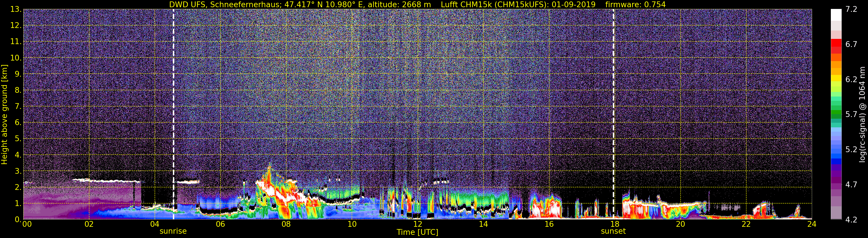Click time-axis tick '14'
Viewport: 868px width, 238px height.
(483, 224)
